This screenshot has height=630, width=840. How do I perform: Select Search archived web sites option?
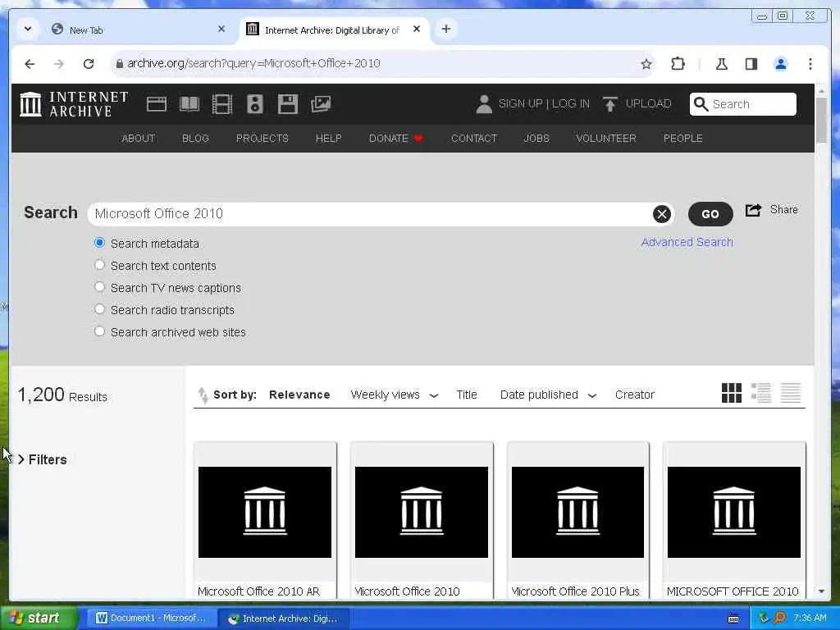coord(99,331)
